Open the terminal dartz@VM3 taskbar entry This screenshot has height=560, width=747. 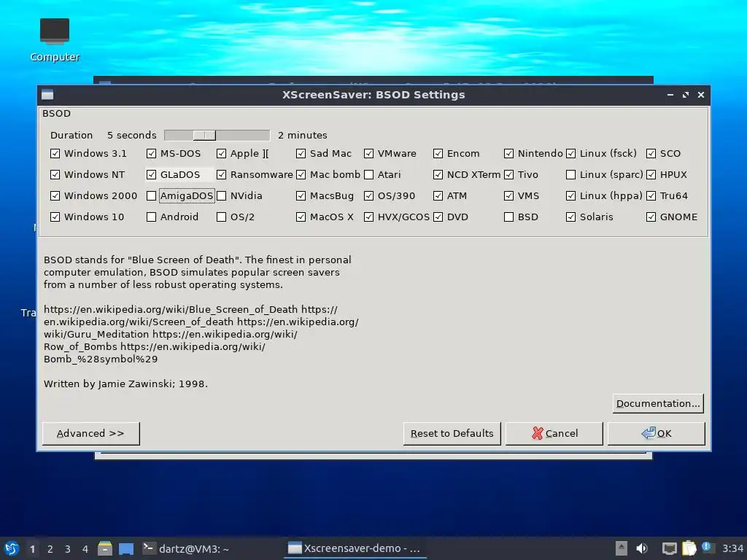tap(186, 548)
